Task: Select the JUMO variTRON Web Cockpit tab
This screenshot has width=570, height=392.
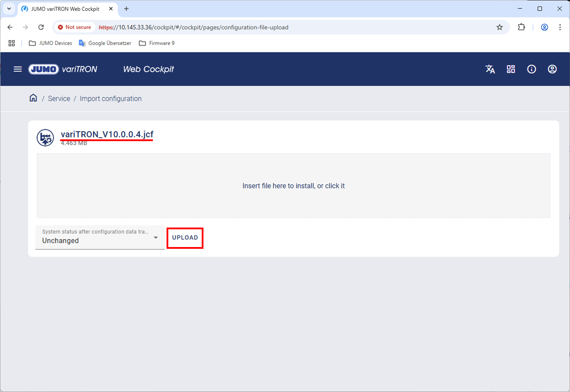Action: [x=68, y=9]
